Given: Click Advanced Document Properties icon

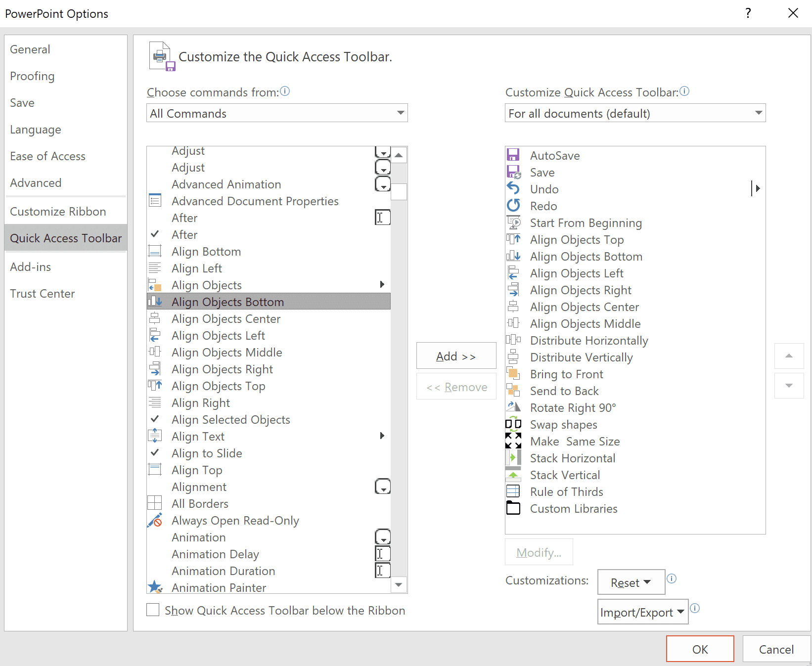Looking at the screenshot, I should tap(155, 201).
